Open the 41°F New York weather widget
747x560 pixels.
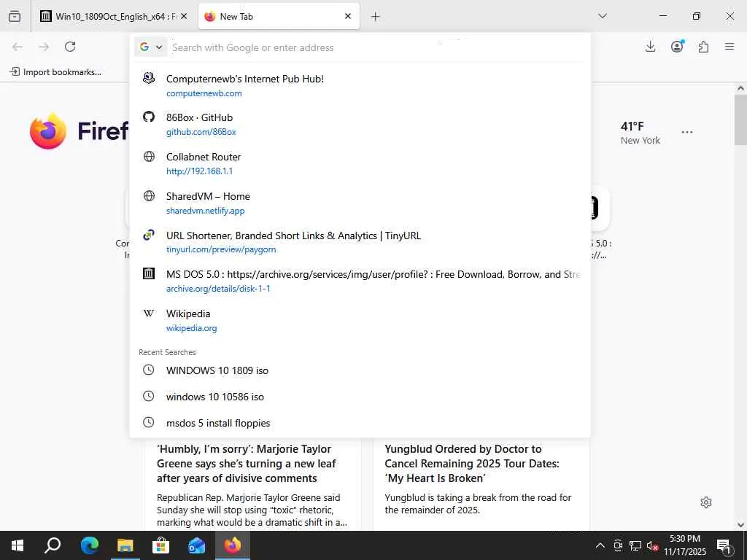click(x=640, y=133)
